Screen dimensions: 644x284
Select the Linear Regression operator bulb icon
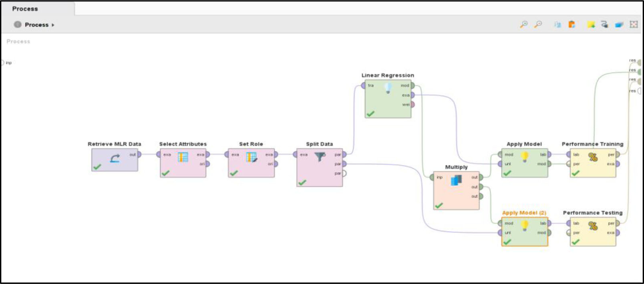click(388, 88)
